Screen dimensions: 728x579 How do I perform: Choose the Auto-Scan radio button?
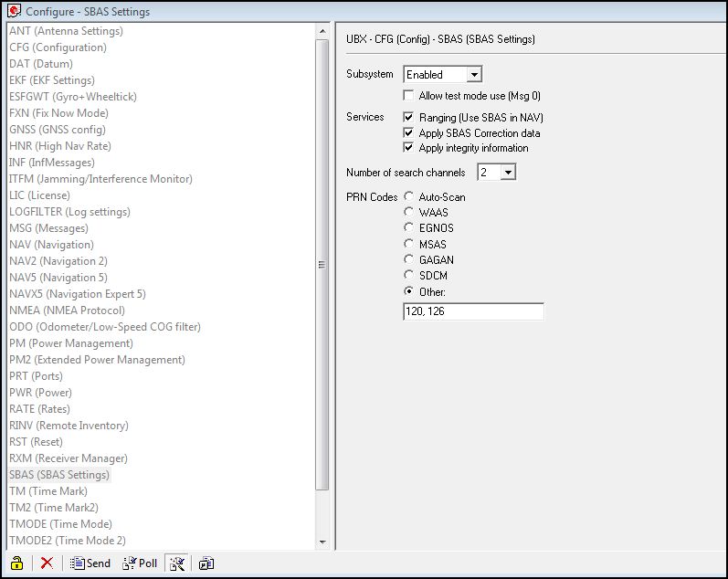pyautogui.click(x=409, y=197)
